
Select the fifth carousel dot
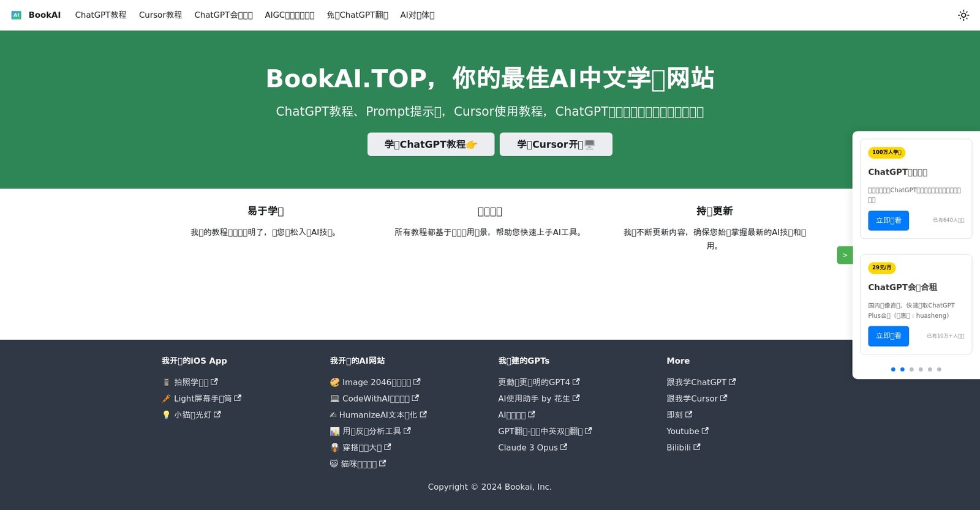click(x=930, y=369)
